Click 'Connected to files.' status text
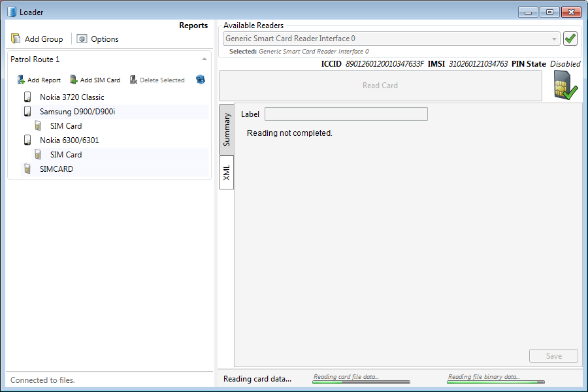 click(42, 380)
